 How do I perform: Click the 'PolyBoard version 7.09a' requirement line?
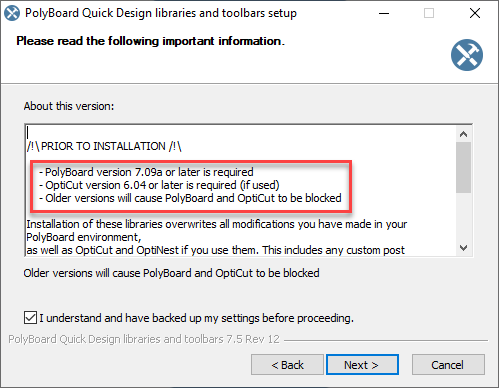point(146,172)
